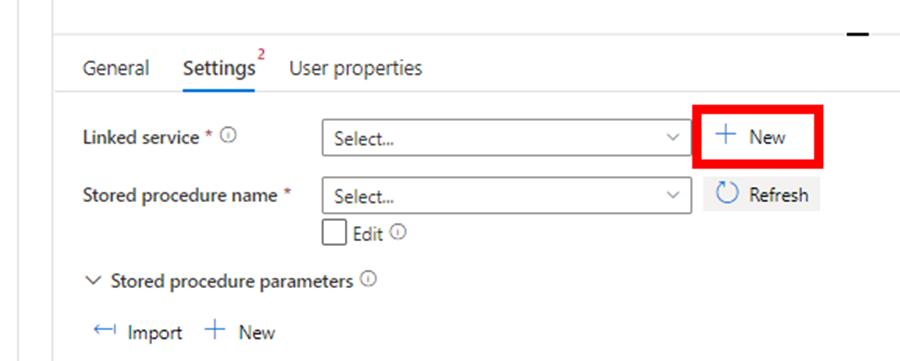The image size is (900, 361).
Task: Click the chevron arrow in Stored procedure name box
Action: [673, 195]
